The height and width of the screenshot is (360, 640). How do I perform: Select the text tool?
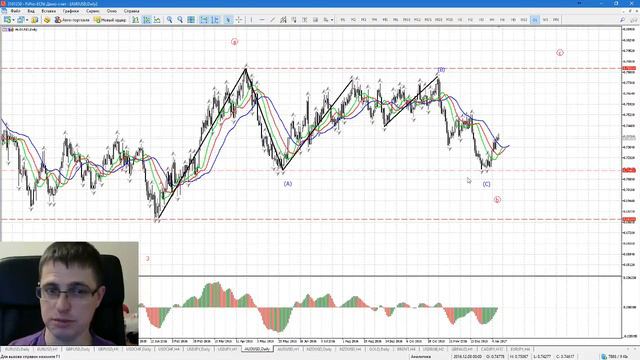pos(304,20)
